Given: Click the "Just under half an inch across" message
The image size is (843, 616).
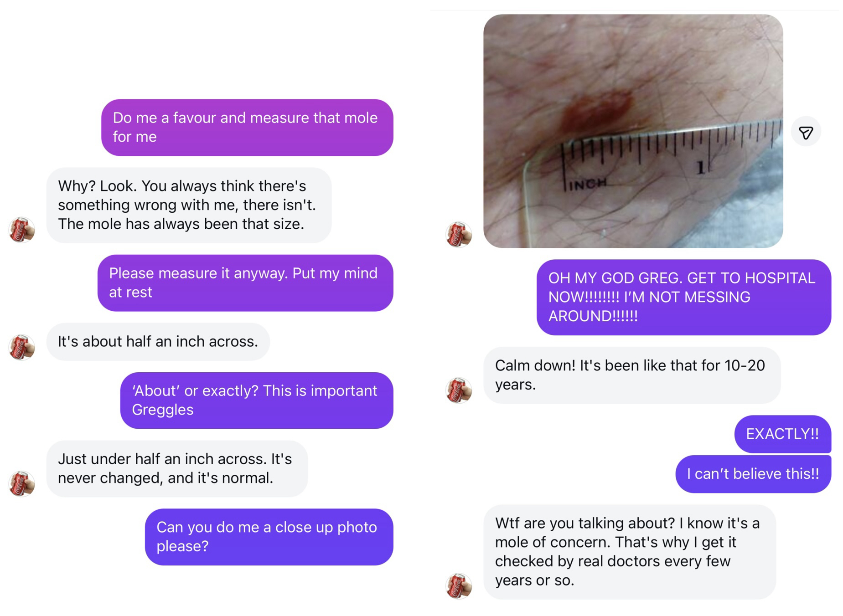Looking at the screenshot, I should [176, 468].
